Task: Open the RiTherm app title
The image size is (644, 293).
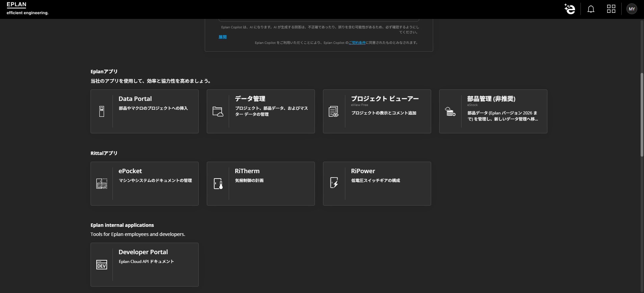Action: point(247,171)
